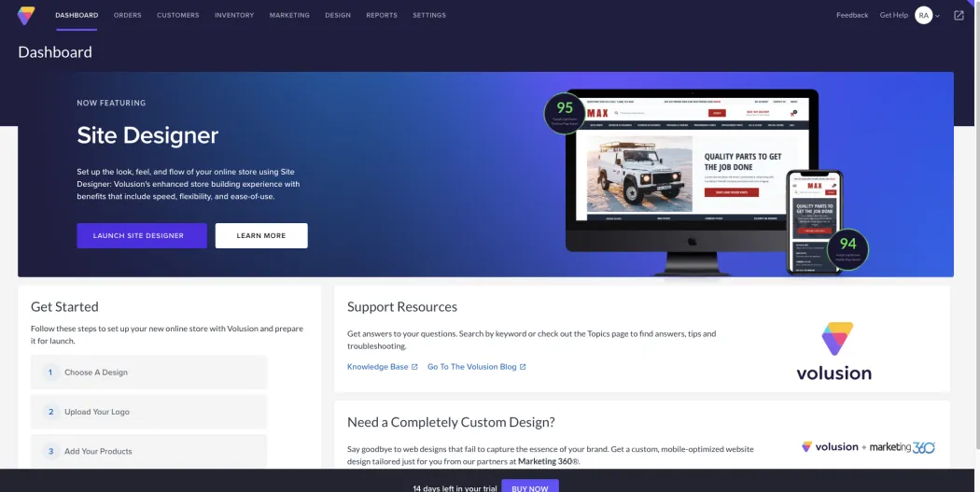Open the Marketing menu
Screen dimensions: 980x492
point(289,15)
